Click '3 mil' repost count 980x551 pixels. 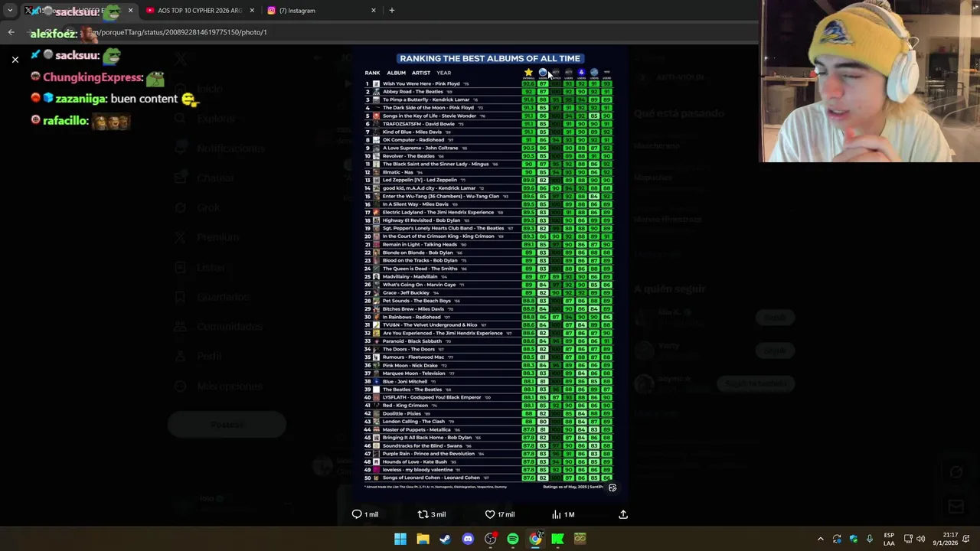pos(438,514)
